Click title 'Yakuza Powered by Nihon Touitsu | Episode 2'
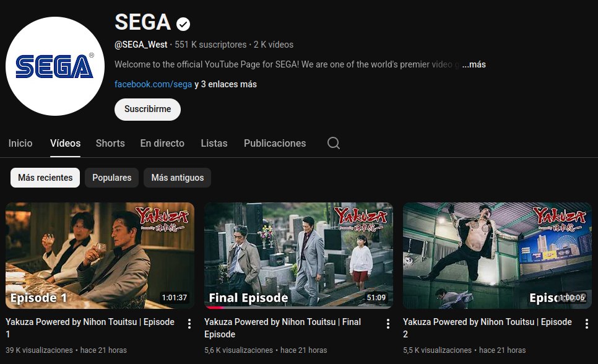This screenshot has height=364, width=598. 487,327
